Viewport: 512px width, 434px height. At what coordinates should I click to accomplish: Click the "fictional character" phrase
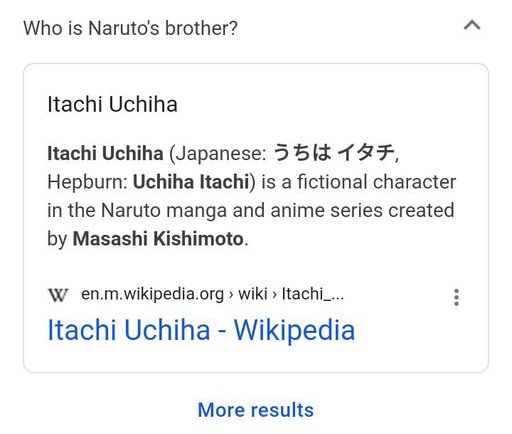click(x=376, y=182)
